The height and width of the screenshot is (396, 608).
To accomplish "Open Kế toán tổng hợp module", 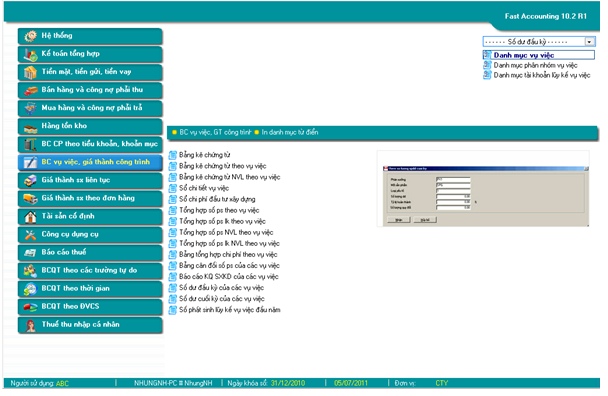I will click(90, 54).
